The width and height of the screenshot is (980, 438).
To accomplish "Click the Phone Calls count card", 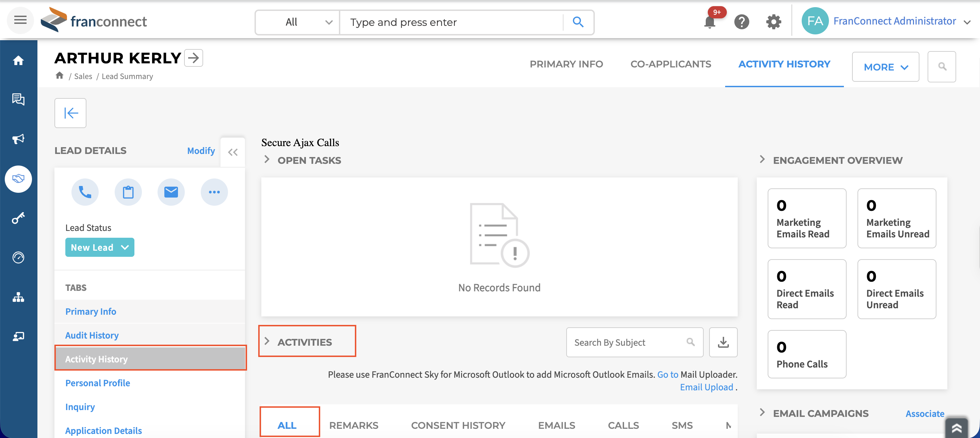I will 806,354.
